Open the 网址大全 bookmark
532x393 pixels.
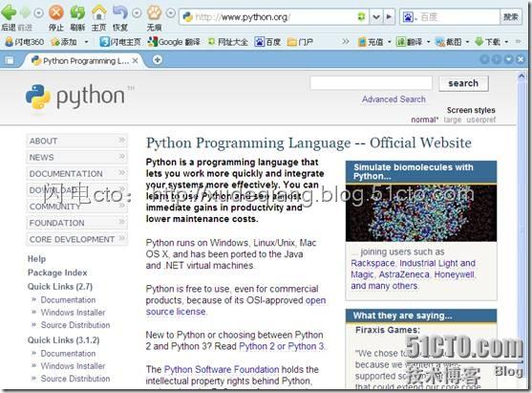[228, 42]
